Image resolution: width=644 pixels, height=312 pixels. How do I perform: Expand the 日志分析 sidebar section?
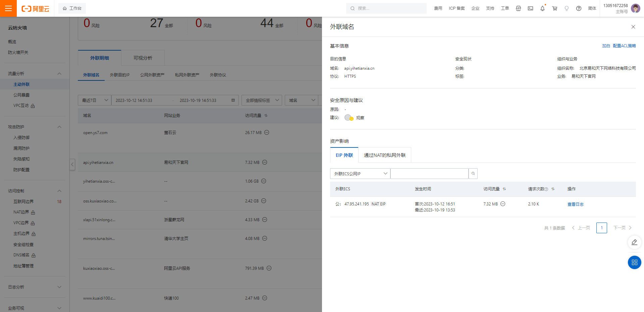tap(59, 287)
